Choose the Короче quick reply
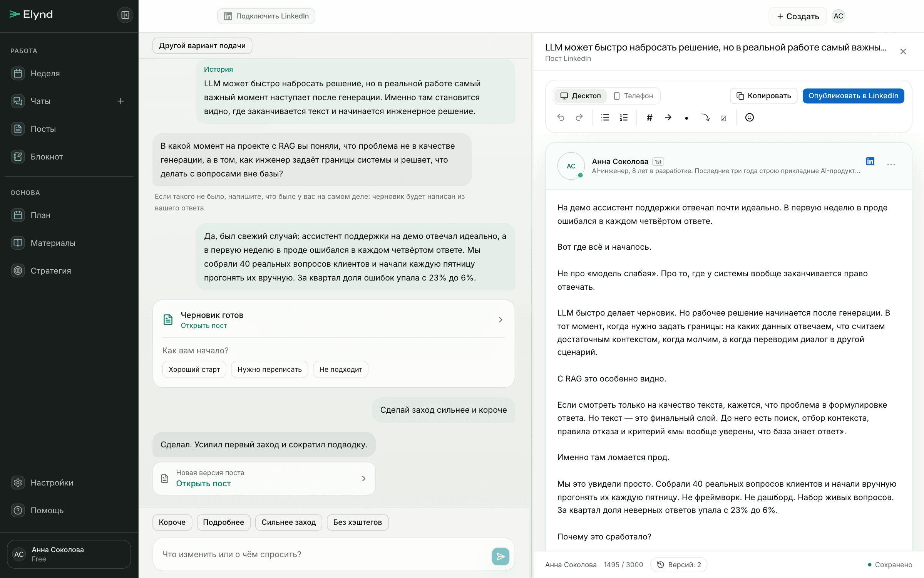 click(172, 522)
